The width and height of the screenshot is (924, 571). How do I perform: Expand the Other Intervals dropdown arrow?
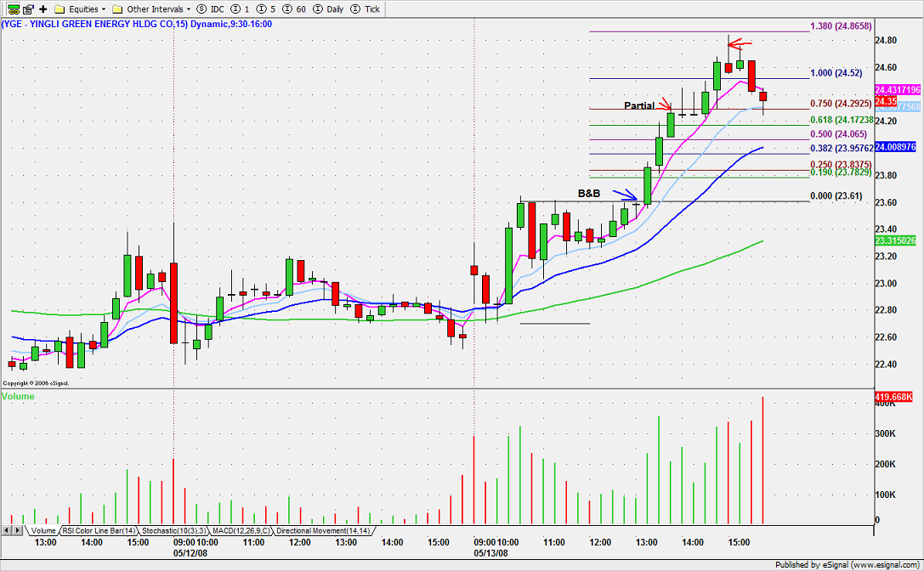point(189,8)
